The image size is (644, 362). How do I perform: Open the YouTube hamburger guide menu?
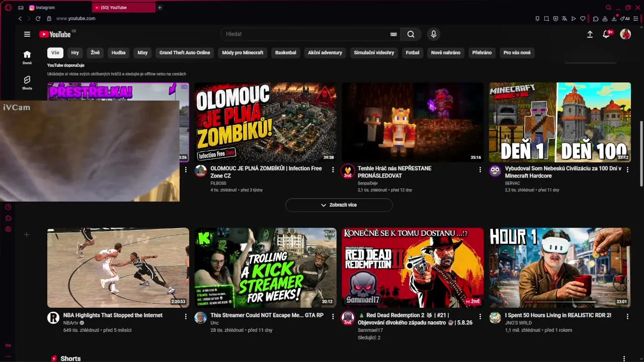[27, 34]
